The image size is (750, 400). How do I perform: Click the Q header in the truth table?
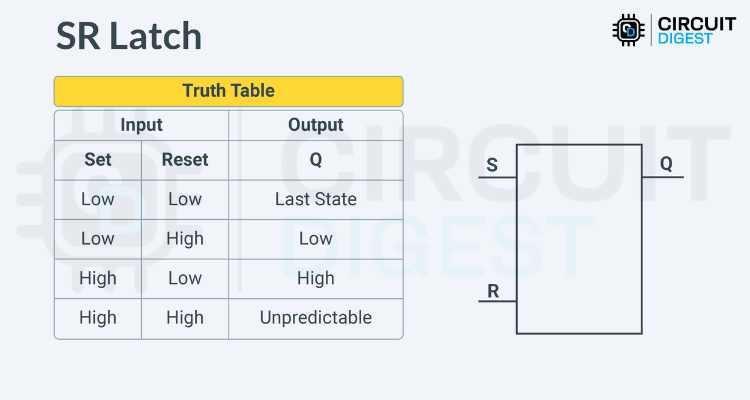click(x=315, y=160)
